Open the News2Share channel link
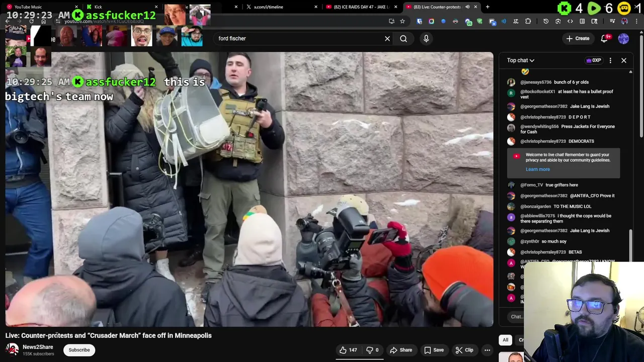Viewport: 644px width, 362px height. pyautogui.click(x=38, y=347)
